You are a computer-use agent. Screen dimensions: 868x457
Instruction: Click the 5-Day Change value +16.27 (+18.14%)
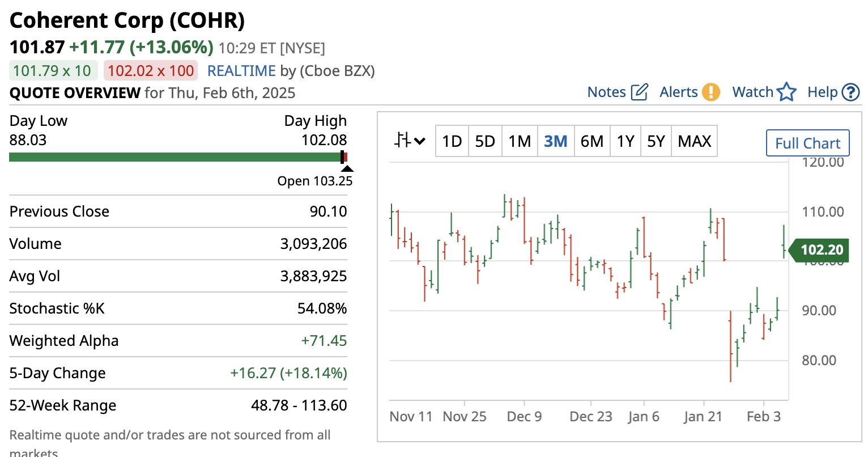click(288, 373)
